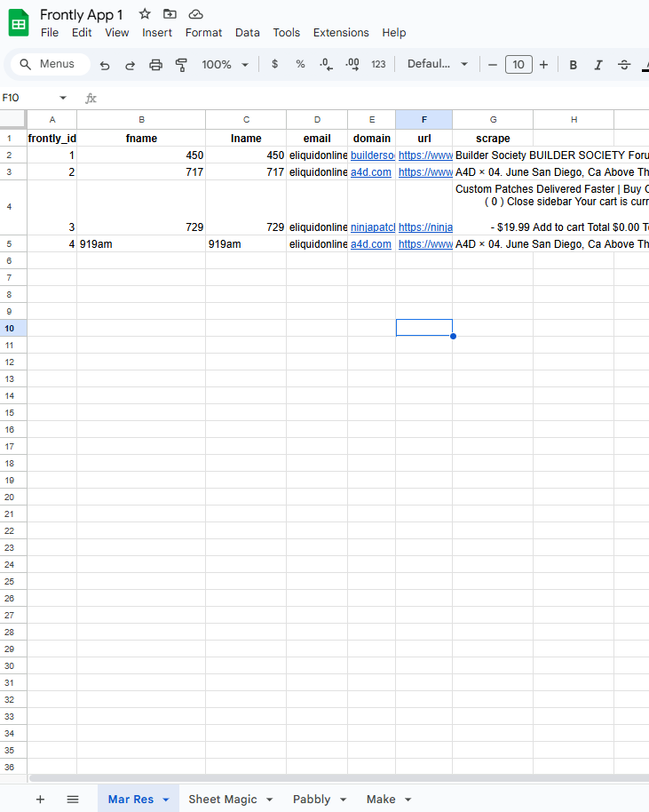Open Sheet Magic tab options arrow

(x=269, y=800)
